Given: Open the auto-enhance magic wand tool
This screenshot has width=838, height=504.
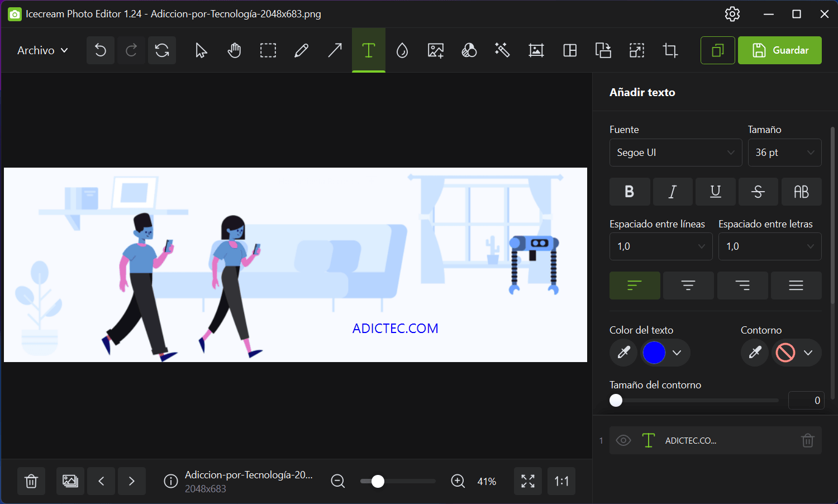Looking at the screenshot, I should pos(502,50).
